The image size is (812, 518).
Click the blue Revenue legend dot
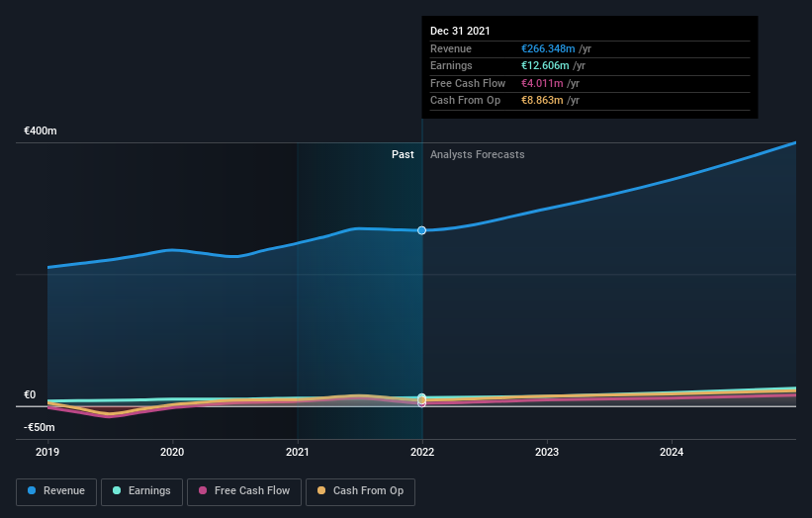coord(32,490)
